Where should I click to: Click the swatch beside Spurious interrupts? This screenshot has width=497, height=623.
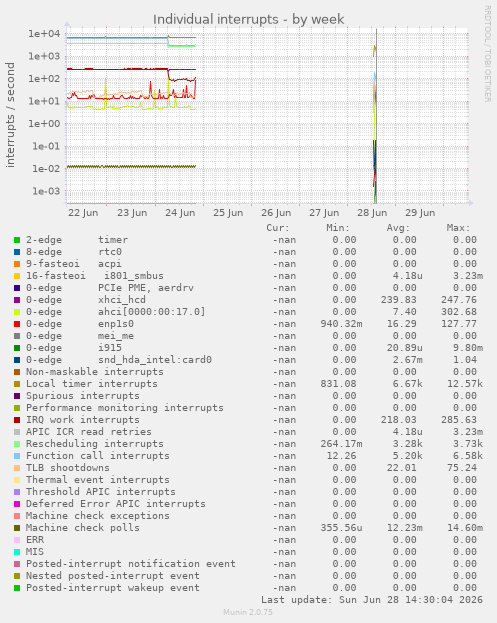17,396
